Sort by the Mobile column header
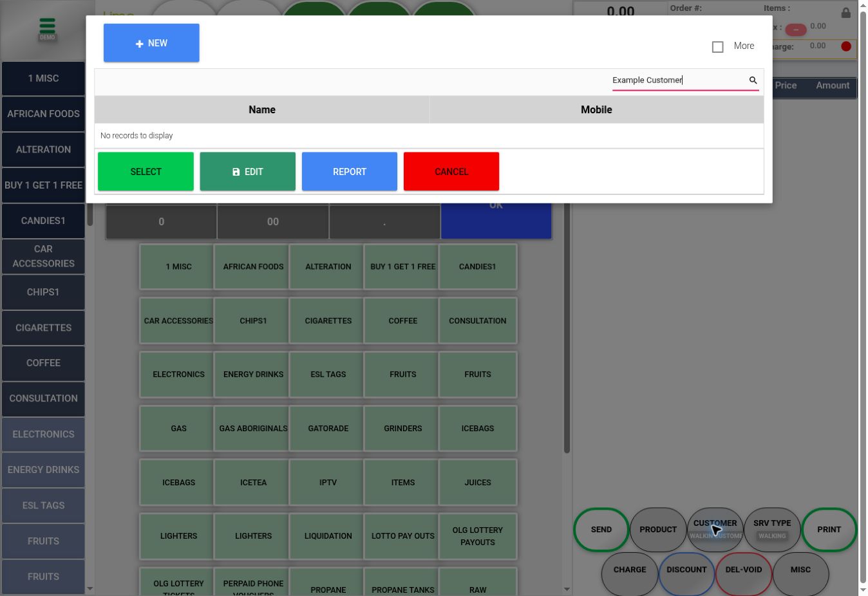 pos(596,110)
